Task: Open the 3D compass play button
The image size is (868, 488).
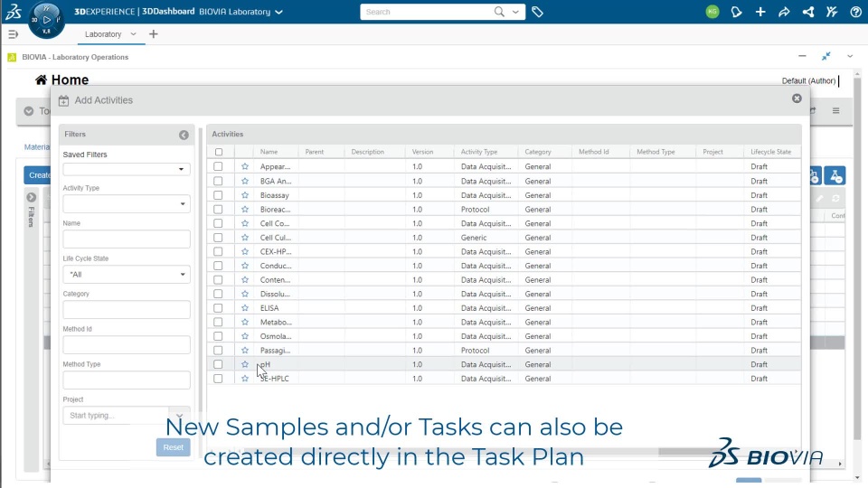Action: click(x=46, y=19)
